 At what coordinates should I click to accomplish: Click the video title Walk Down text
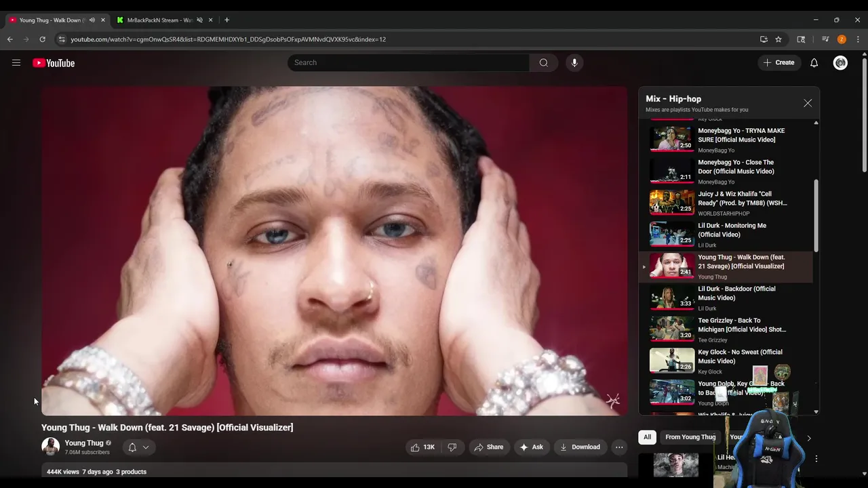pos(167,428)
